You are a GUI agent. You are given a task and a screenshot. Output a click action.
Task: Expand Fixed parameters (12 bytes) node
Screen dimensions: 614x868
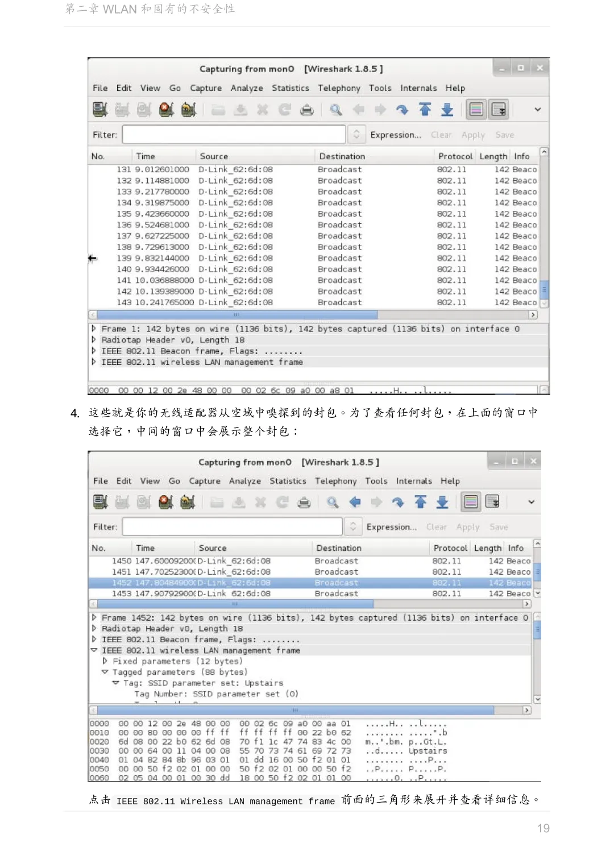pyautogui.click(x=105, y=661)
